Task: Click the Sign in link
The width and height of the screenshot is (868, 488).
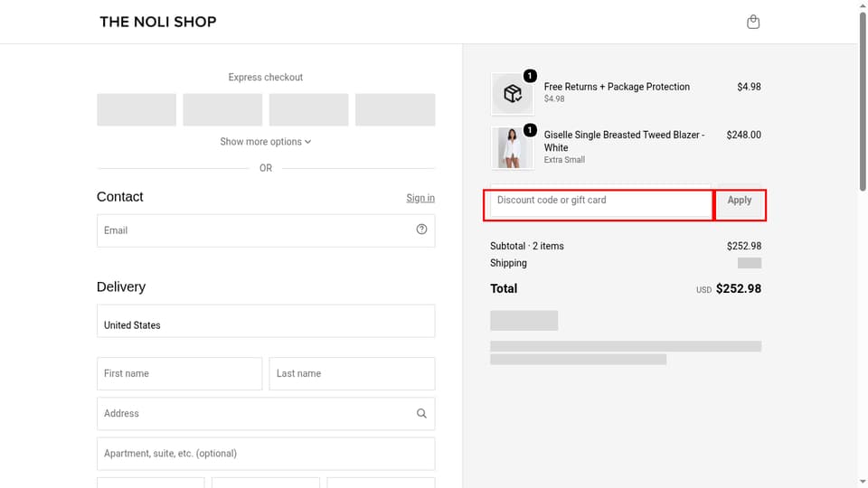Action: (x=420, y=198)
